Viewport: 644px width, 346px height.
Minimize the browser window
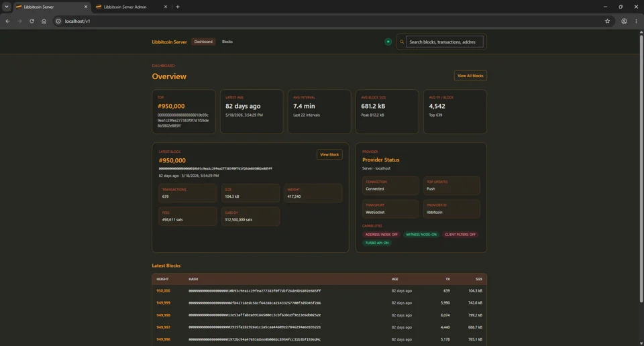pos(605,7)
